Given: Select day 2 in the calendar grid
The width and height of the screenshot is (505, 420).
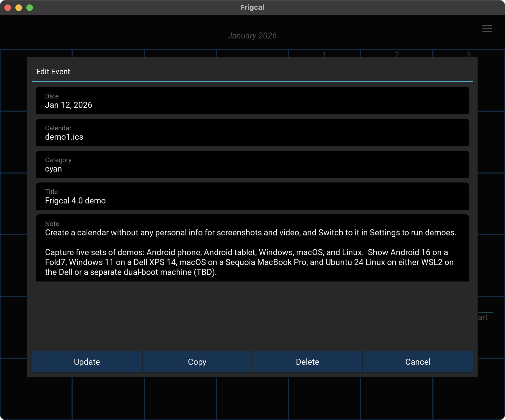Looking at the screenshot, I should click(x=396, y=54).
